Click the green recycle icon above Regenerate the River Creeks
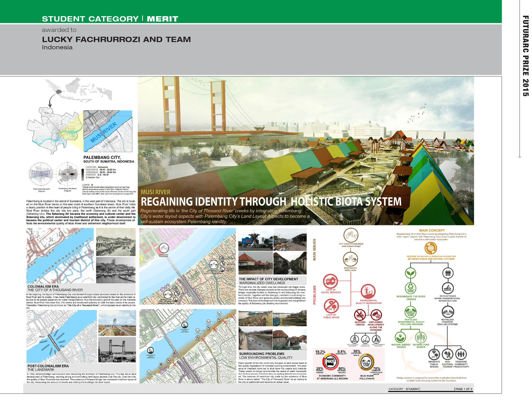The width and height of the screenshot is (532, 403). click(410, 288)
